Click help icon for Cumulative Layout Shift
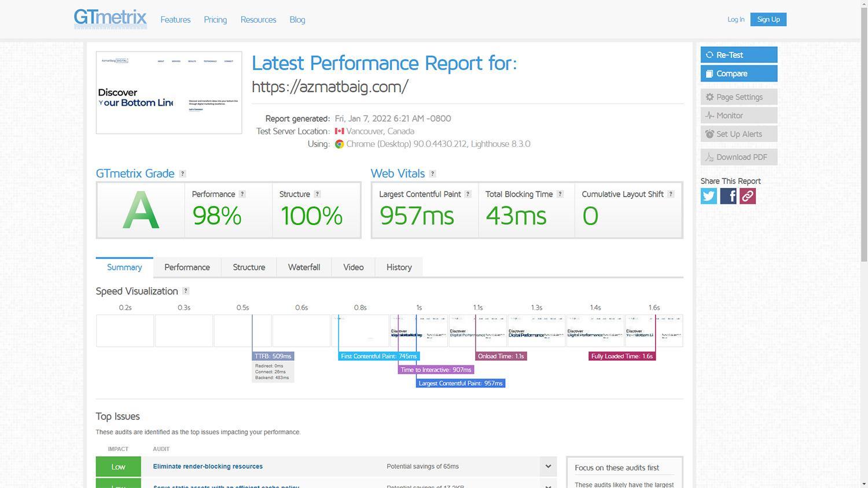Screen dimensions: 868x488 (671, 194)
